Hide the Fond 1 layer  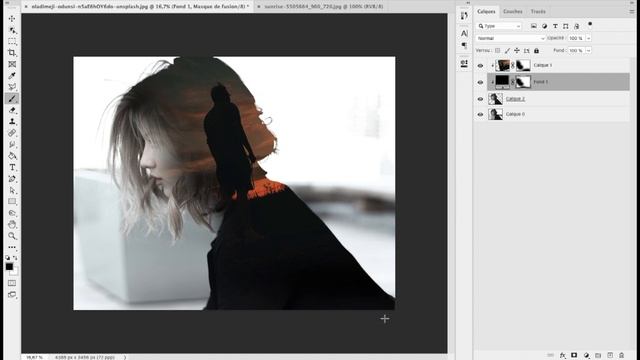click(x=480, y=82)
